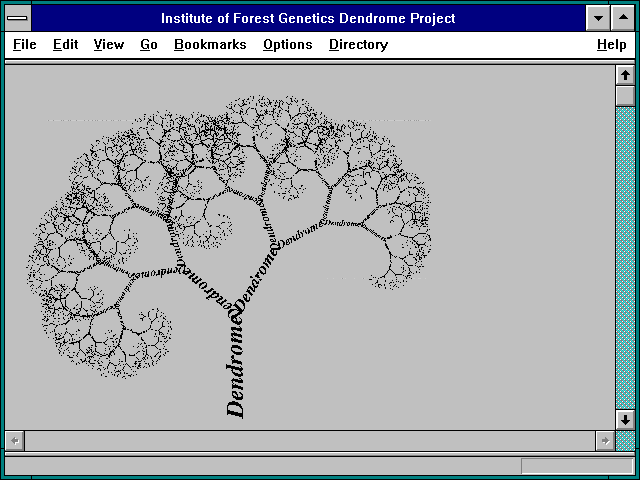Click the maximize up-arrow button in title bar
The width and height of the screenshot is (640, 480).
623,18
